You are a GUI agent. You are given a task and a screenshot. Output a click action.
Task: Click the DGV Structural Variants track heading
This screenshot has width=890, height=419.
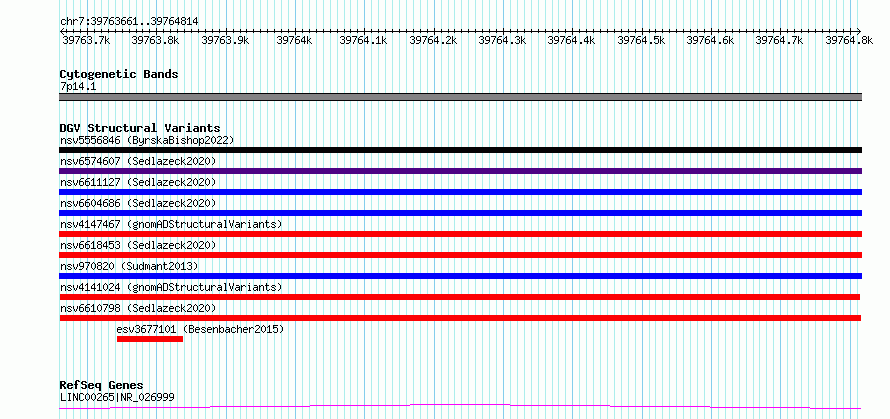click(x=140, y=128)
